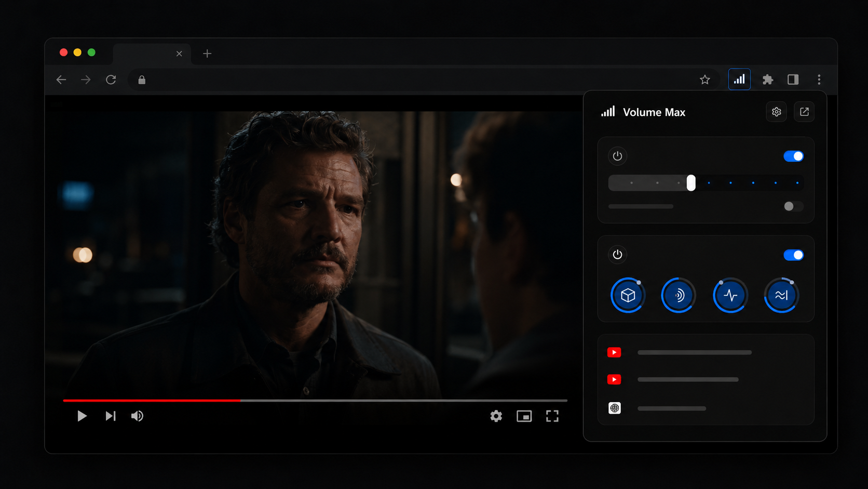Open a new browser tab
This screenshot has height=489, width=868.
pyautogui.click(x=207, y=54)
